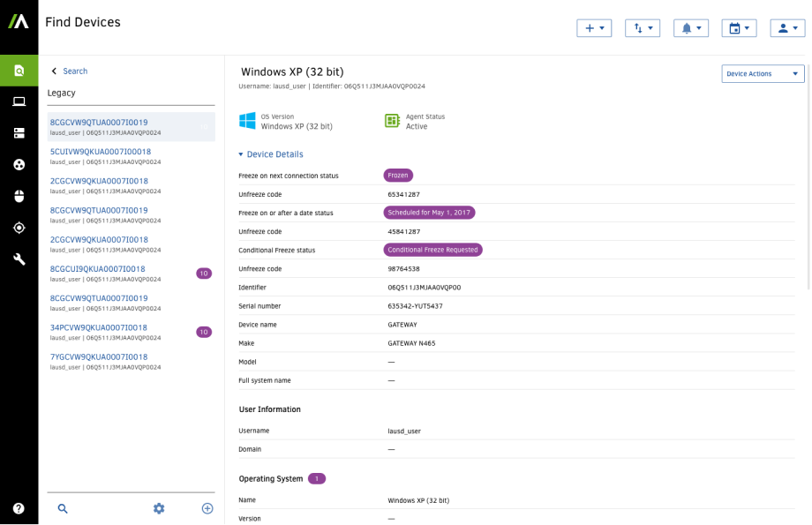Open the laptop devices sidebar icon
The height and width of the screenshot is (525, 812).
tap(19, 101)
